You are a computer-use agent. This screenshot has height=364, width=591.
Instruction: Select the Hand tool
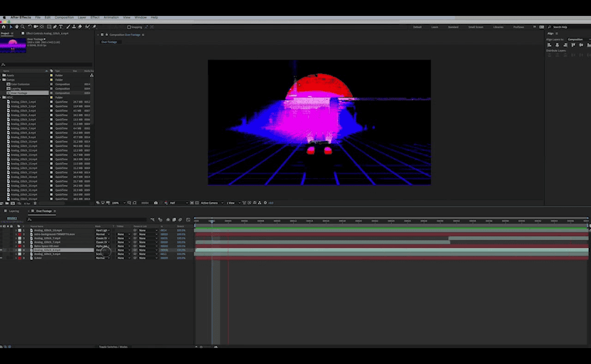pyautogui.click(x=16, y=27)
